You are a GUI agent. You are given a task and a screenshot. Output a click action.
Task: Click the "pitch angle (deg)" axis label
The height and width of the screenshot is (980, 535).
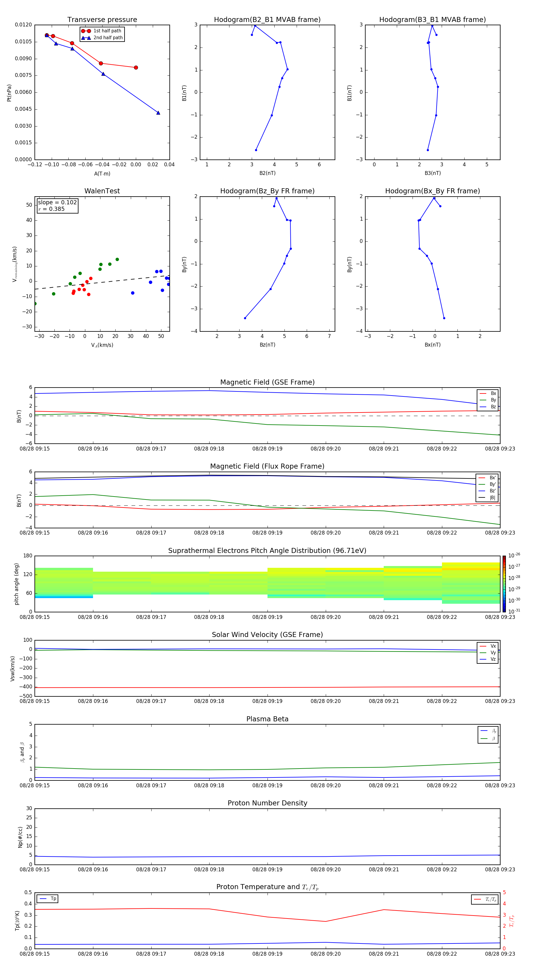coord(16,584)
